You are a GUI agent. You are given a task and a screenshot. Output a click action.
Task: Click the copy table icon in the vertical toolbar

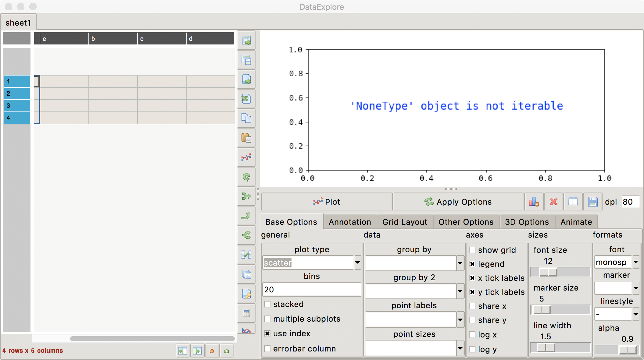point(246,118)
